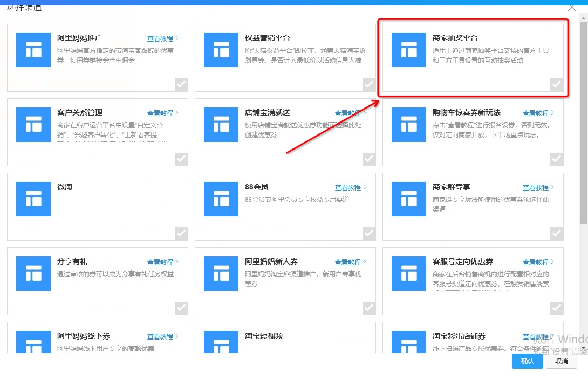588x379 pixels.
Task: Open 查看教程 link for 88会员
Action: click(x=351, y=187)
